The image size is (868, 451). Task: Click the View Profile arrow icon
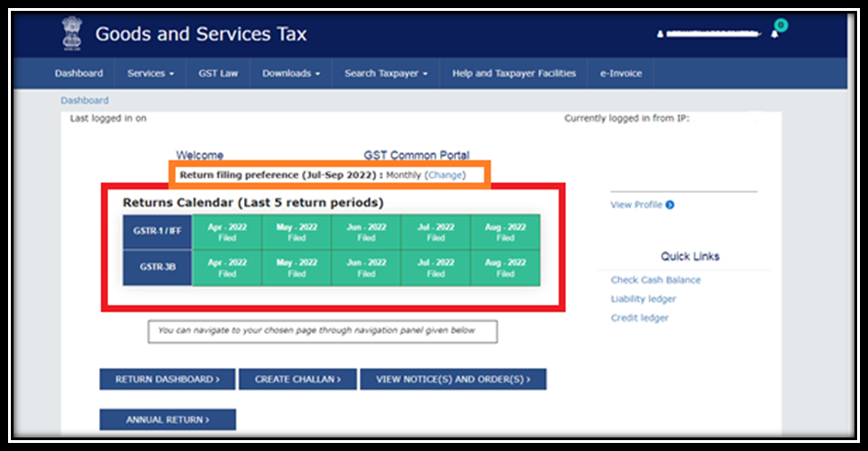pos(670,205)
